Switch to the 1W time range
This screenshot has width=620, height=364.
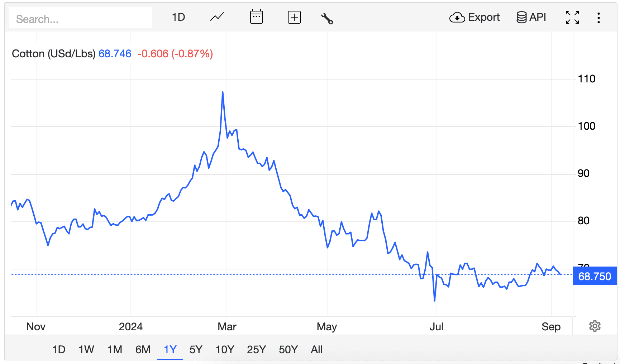point(86,349)
